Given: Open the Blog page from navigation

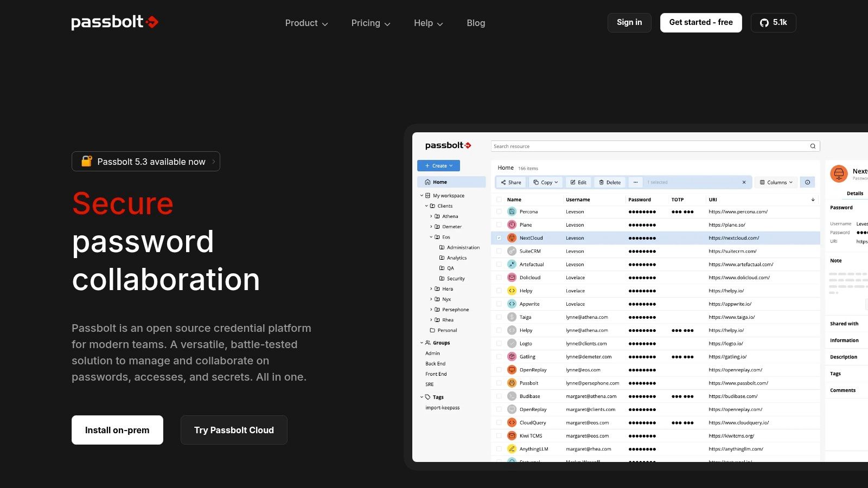Looking at the screenshot, I should pyautogui.click(x=476, y=23).
